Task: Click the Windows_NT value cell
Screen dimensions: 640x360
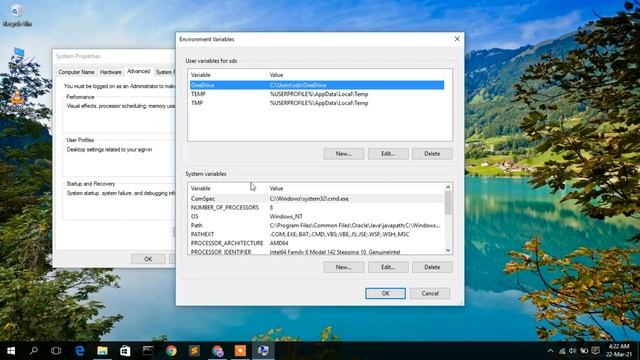Action: [286, 217]
